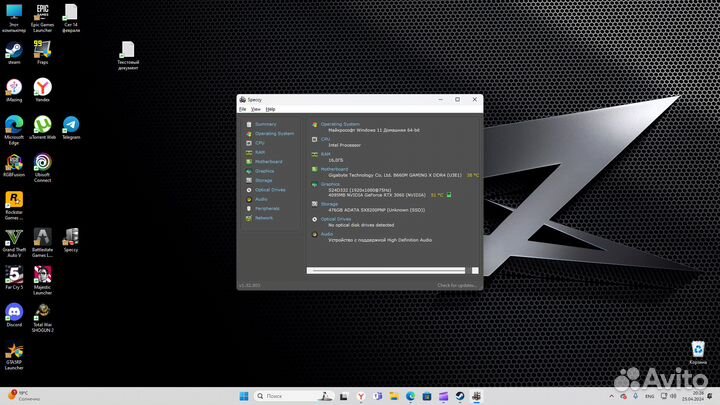Click the Gigabyte B660M motherboard text

pyautogui.click(x=395, y=175)
